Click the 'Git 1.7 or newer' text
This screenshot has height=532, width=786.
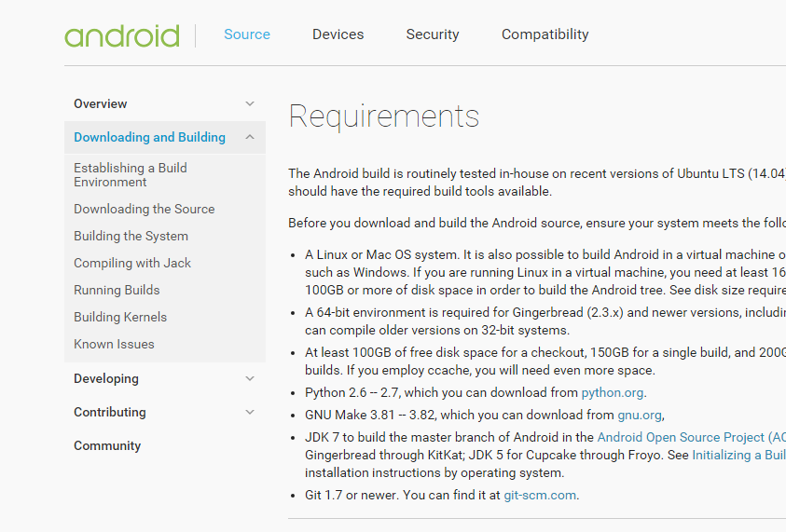coord(352,496)
